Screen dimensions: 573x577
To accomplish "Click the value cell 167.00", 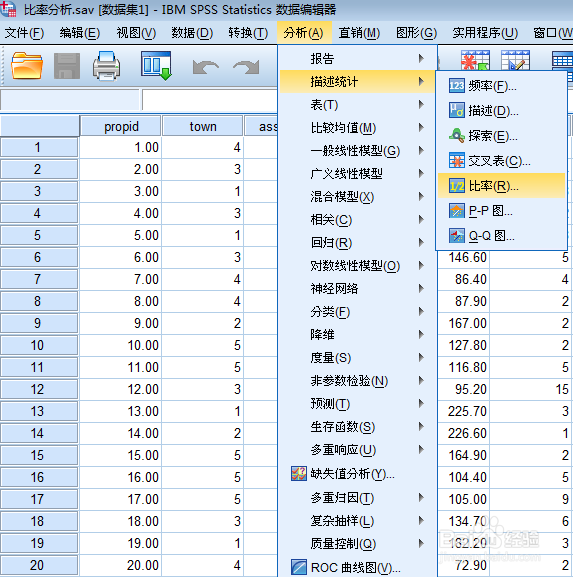I will [x=464, y=323].
